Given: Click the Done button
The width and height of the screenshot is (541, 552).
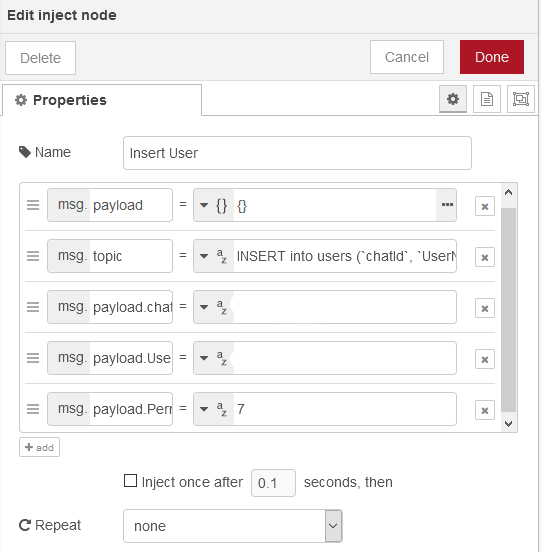Looking at the screenshot, I should coord(492,57).
